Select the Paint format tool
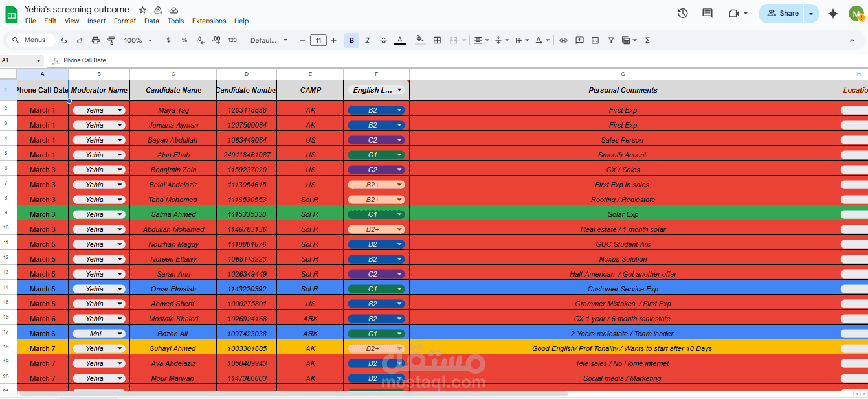868x399 pixels. [111, 40]
